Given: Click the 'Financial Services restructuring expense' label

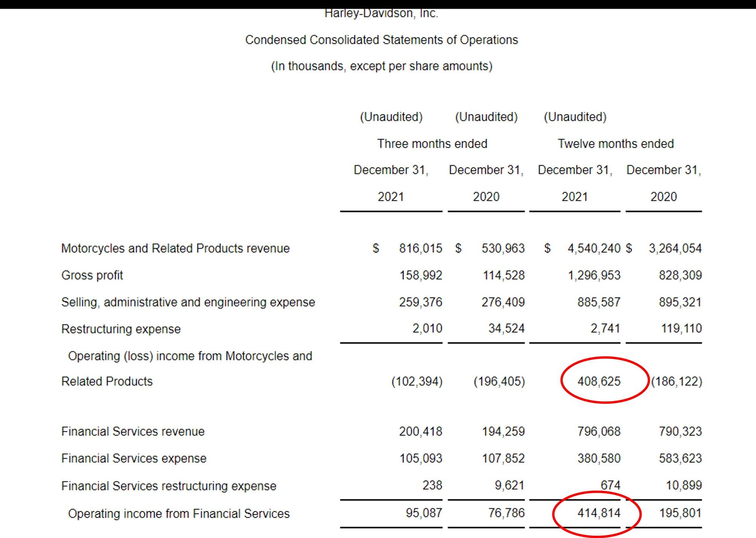Looking at the screenshot, I should [x=169, y=486].
